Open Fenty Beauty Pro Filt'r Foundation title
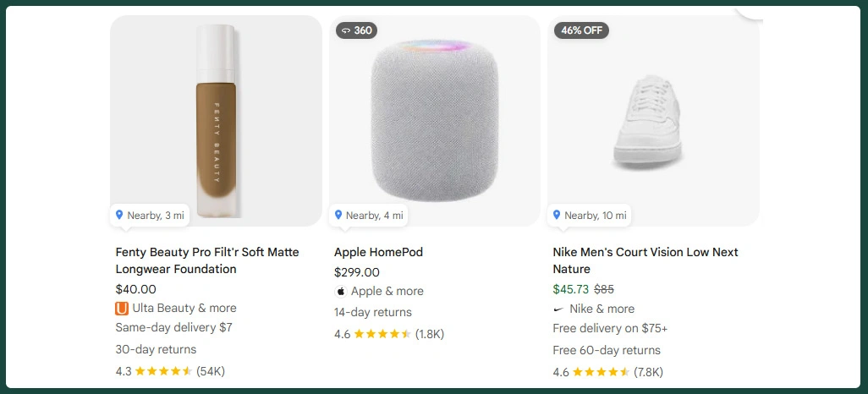 207,260
